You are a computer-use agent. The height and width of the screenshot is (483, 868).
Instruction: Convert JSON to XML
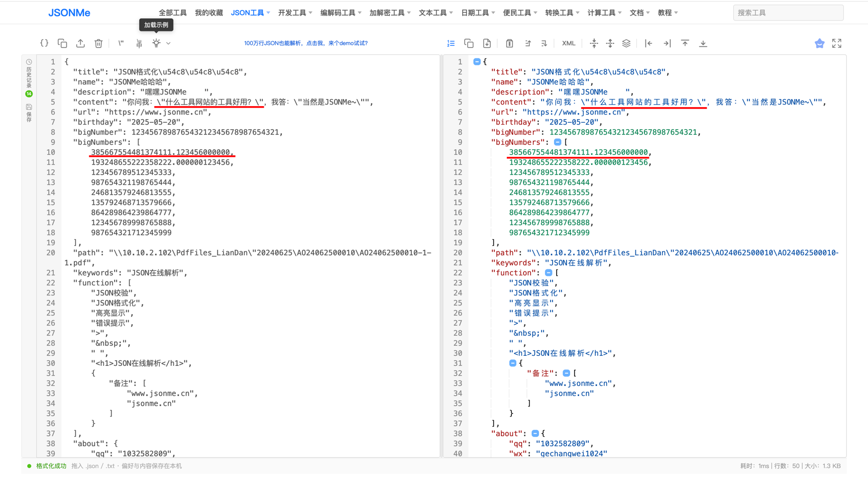tap(569, 43)
